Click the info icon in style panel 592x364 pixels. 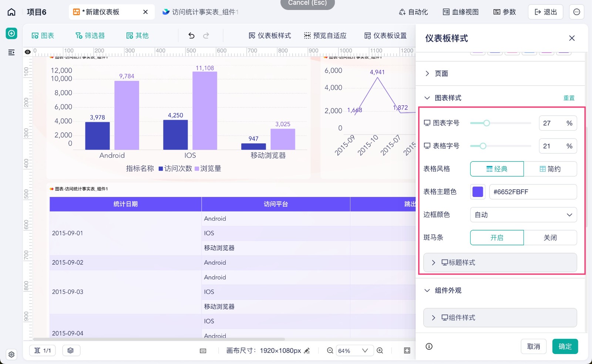pyautogui.click(x=429, y=346)
